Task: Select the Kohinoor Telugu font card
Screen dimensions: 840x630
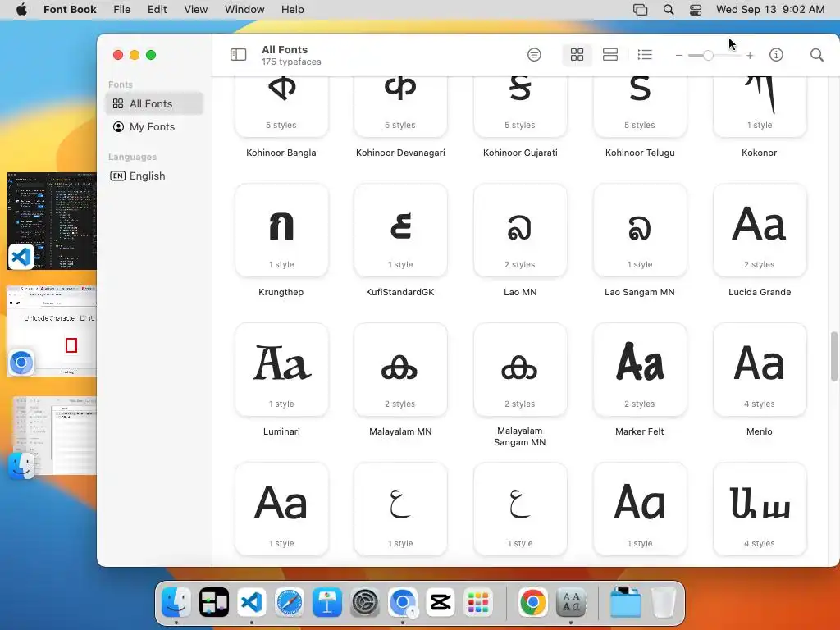Action: 640,107
